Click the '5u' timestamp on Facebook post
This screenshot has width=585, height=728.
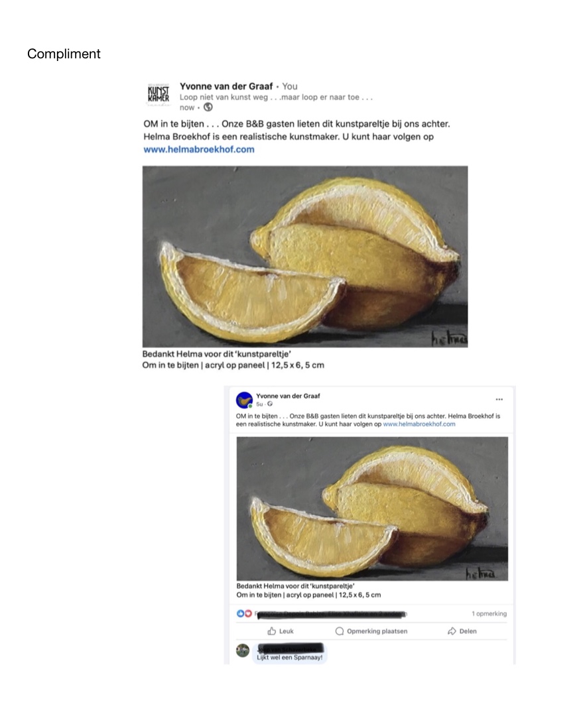pyautogui.click(x=259, y=404)
